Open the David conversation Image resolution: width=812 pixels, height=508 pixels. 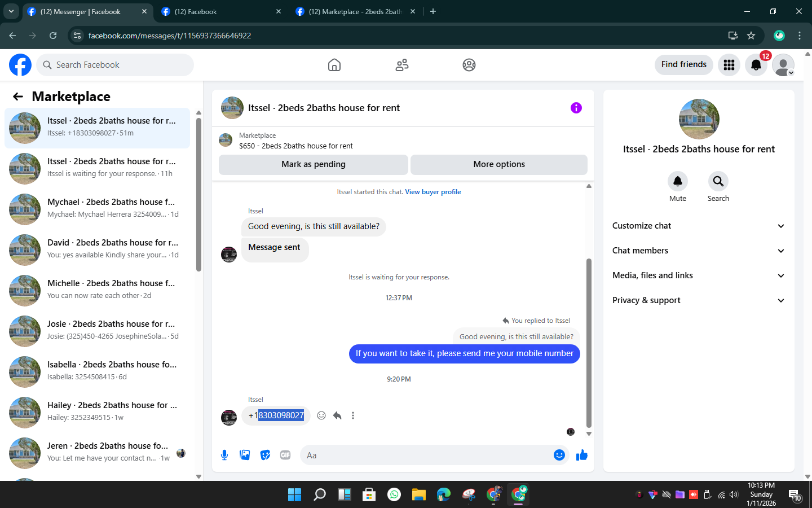[x=97, y=250]
